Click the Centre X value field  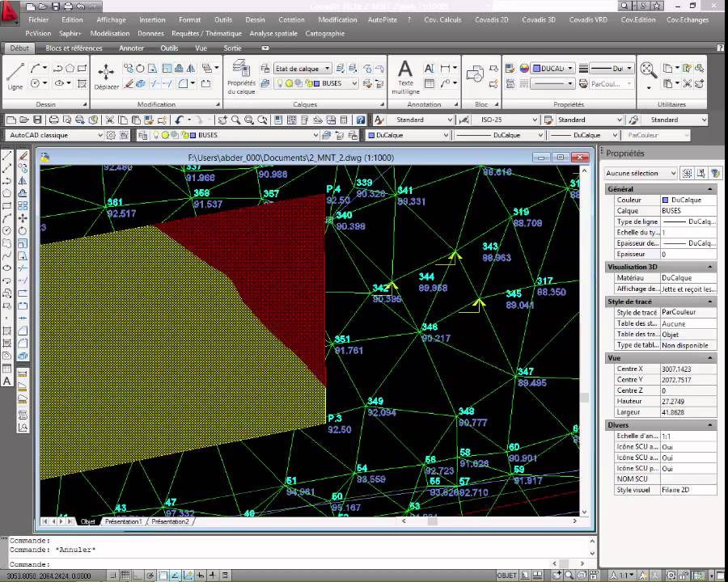tap(688, 369)
